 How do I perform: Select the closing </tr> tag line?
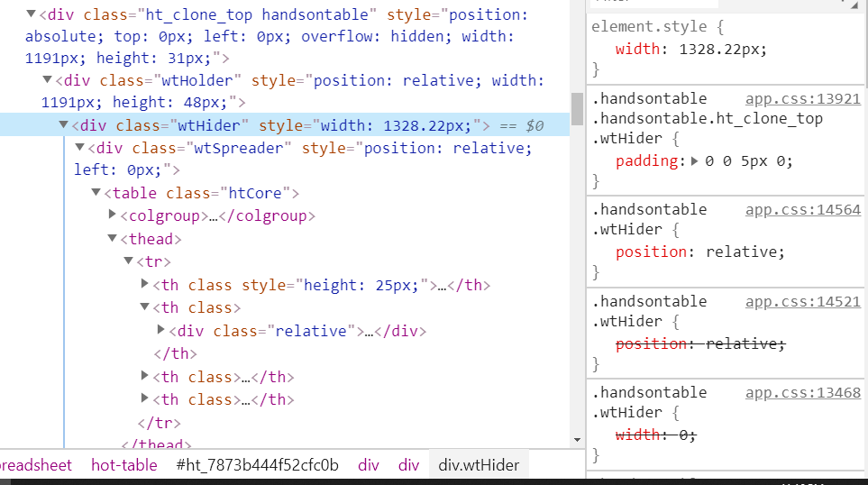pyautogui.click(x=160, y=423)
